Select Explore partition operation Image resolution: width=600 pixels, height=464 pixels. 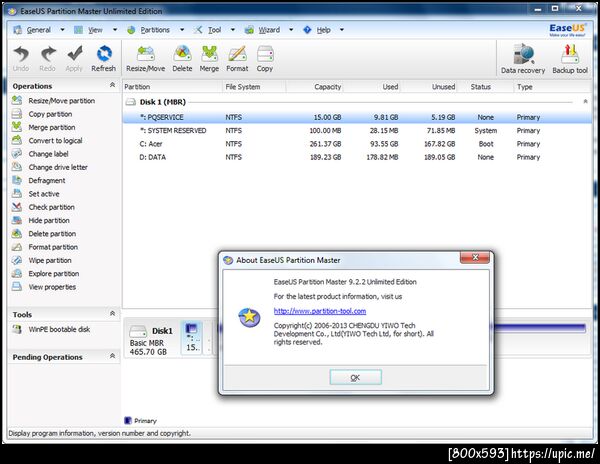[x=45, y=274]
